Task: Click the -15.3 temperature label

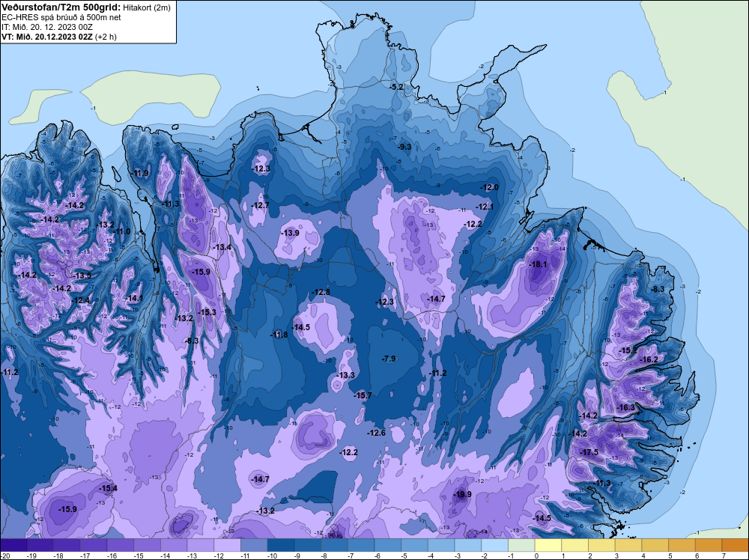Action: (207, 312)
